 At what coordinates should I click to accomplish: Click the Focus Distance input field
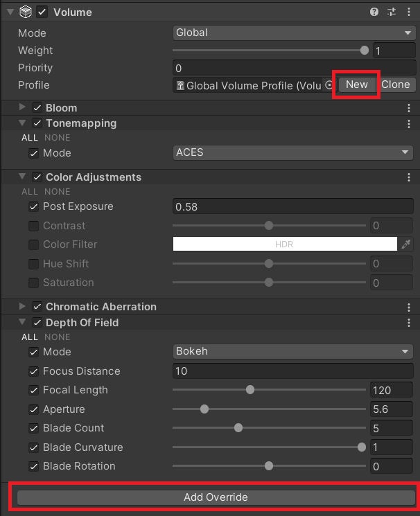click(x=293, y=371)
